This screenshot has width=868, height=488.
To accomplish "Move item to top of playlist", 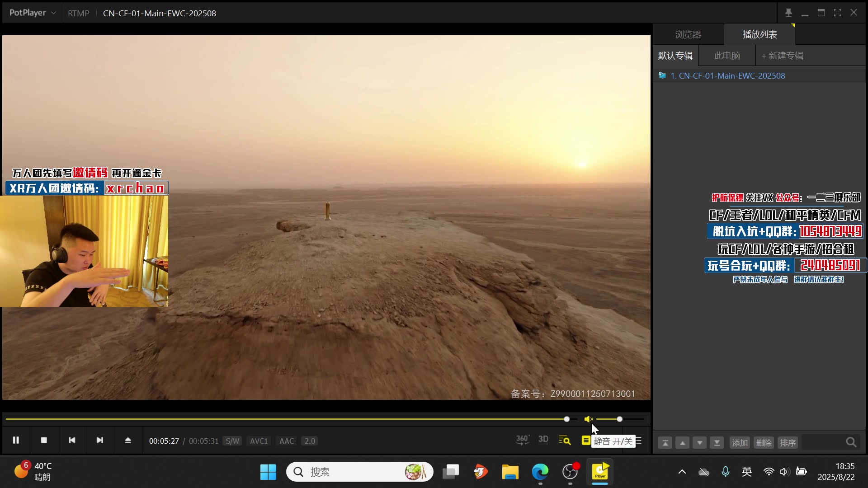I will 665,443.
